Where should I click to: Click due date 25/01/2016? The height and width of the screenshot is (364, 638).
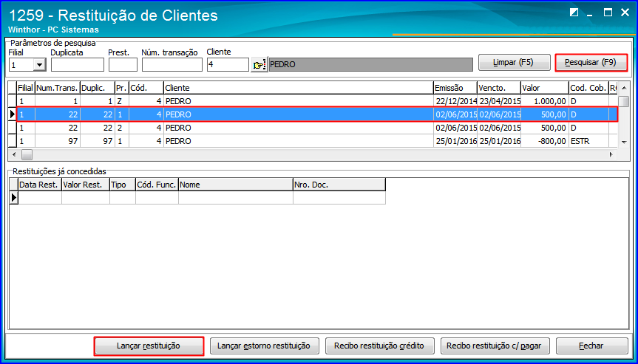499,141
